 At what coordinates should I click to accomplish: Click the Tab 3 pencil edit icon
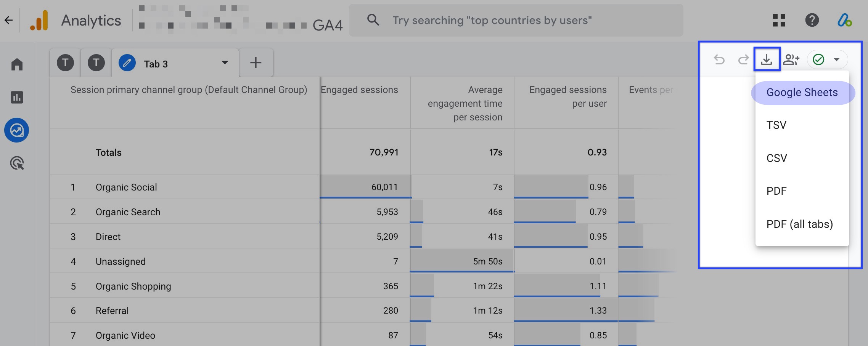(127, 62)
